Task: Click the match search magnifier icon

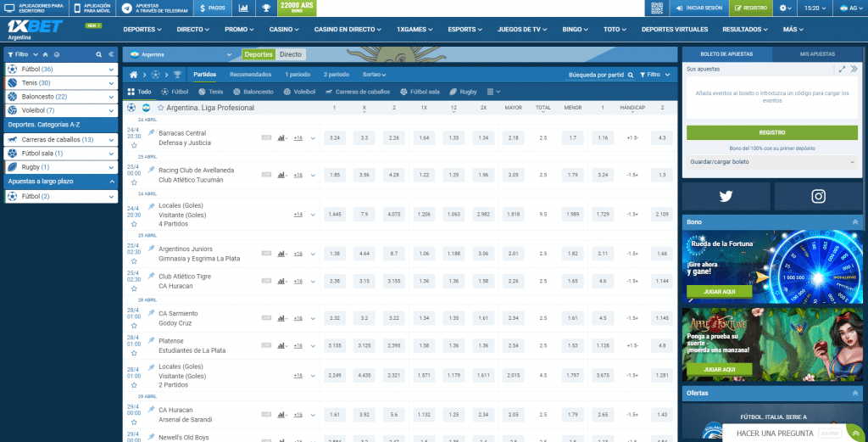Action: click(630, 75)
